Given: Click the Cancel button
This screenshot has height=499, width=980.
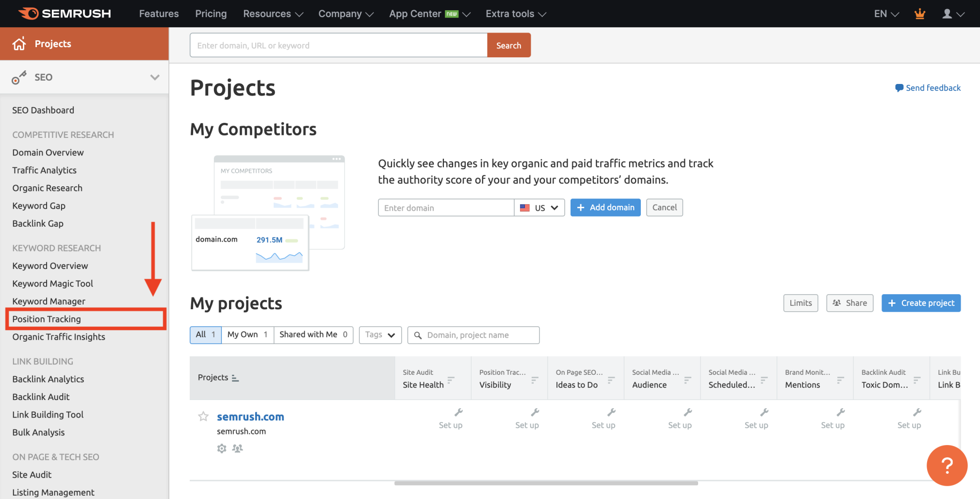Looking at the screenshot, I should pos(665,207).
